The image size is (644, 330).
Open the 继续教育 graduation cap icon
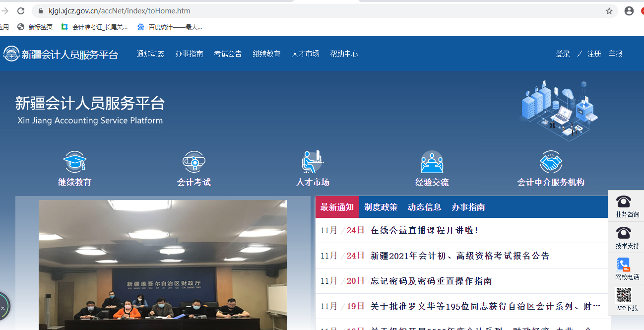pos(74,162)
